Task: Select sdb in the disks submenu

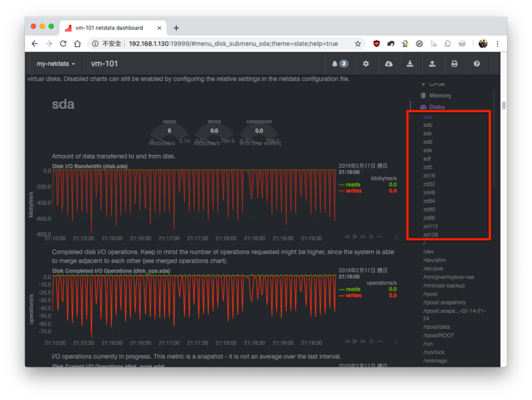Action: [428, 125]
